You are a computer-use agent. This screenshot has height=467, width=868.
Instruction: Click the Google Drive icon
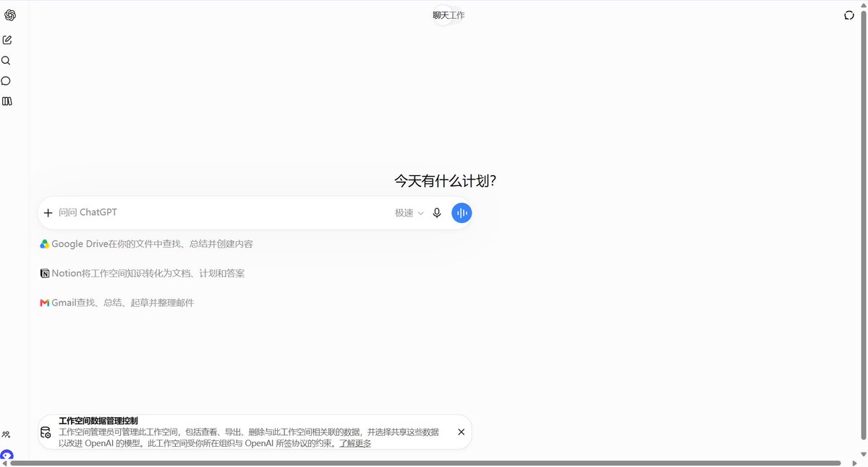pyautogui.click(x=44, y=244)
